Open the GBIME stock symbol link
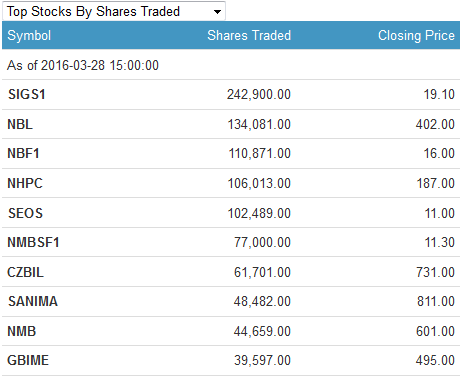463x377 pixels. (28, 360)
